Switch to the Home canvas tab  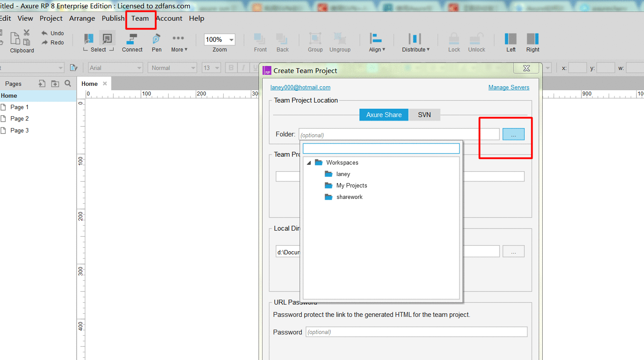(x=89, y=84)
